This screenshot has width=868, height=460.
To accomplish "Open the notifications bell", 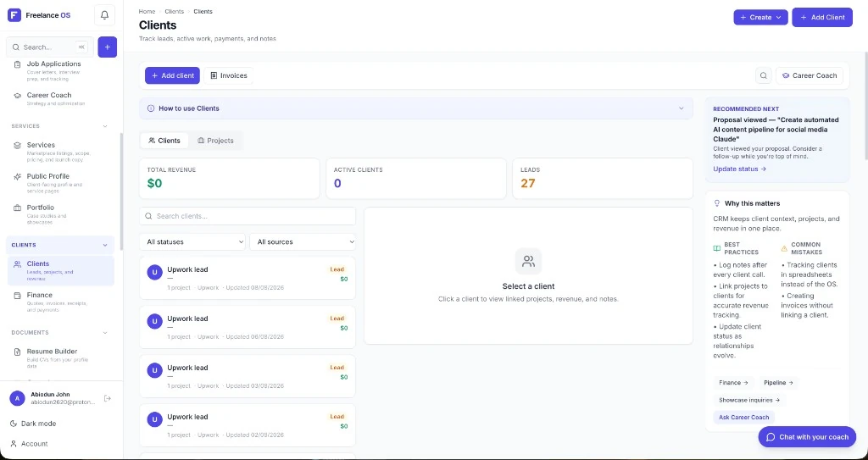I will pyautogui.click(x=104, y=15).
